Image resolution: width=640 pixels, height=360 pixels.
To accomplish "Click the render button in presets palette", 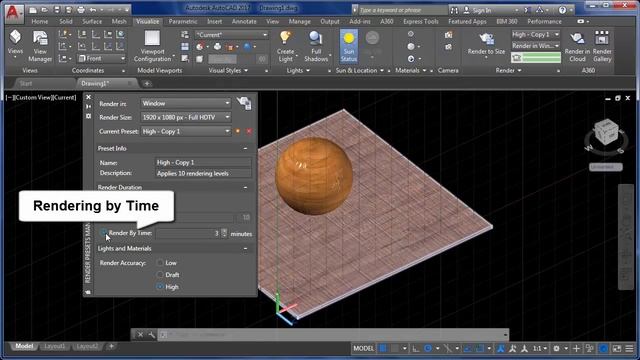I will (x=244, y=103).
